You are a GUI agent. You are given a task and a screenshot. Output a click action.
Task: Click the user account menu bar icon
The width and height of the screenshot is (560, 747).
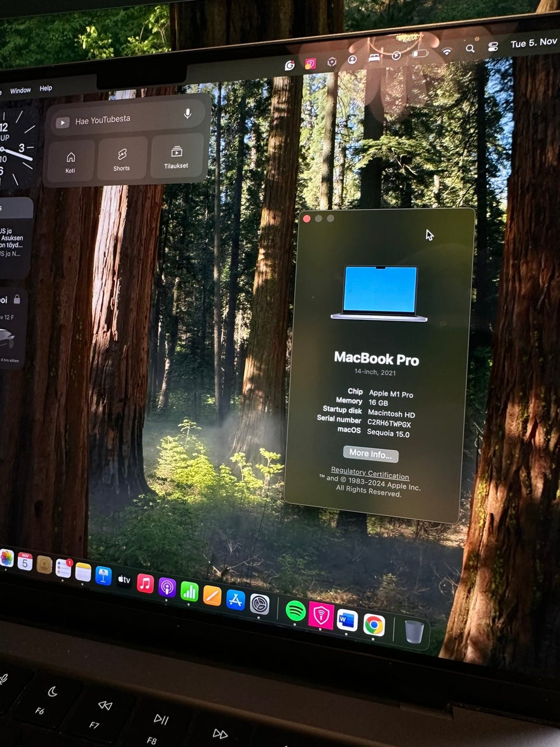click(352, 60)
